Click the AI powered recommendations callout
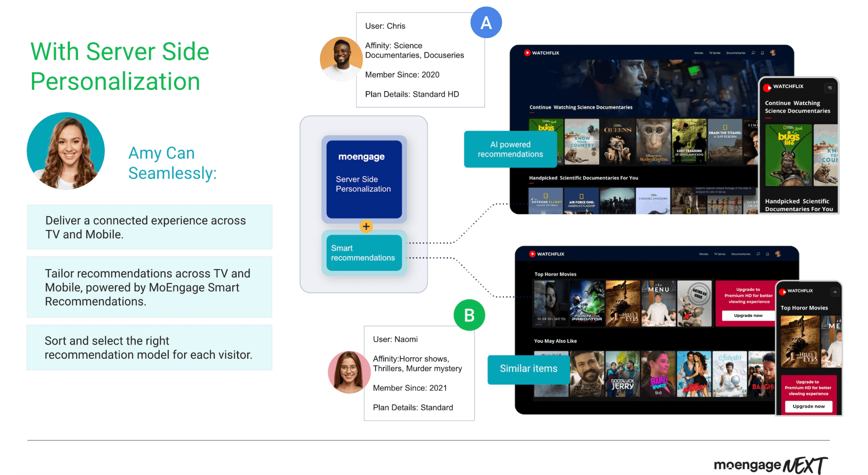 pyautogui.click(x=510, y=149)
